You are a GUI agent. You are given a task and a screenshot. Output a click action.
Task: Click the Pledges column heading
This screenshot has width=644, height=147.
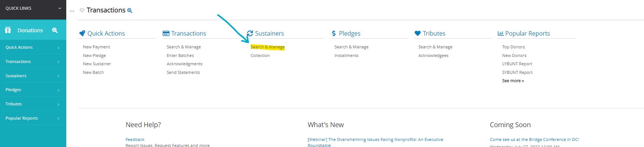tap(350, 33)
